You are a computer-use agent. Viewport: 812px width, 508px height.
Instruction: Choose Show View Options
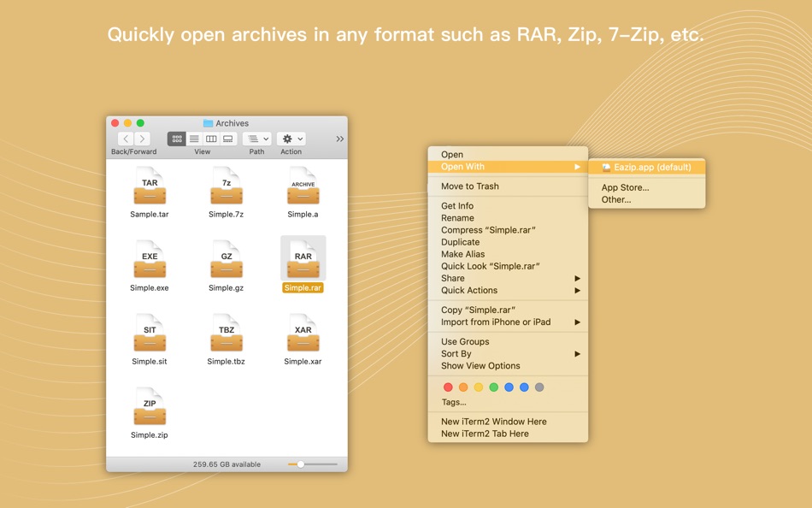(x=508, y=366)
